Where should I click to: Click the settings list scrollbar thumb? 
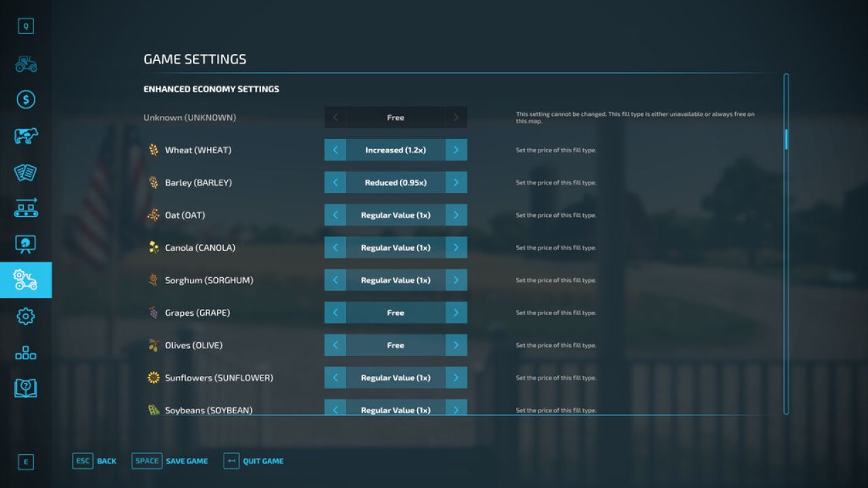[x=787, y=139]
